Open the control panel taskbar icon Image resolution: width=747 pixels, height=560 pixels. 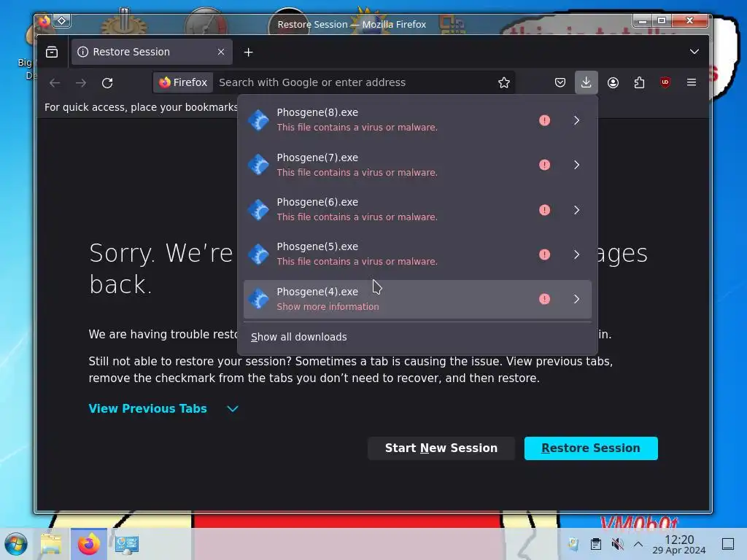[x=127, y=544]
